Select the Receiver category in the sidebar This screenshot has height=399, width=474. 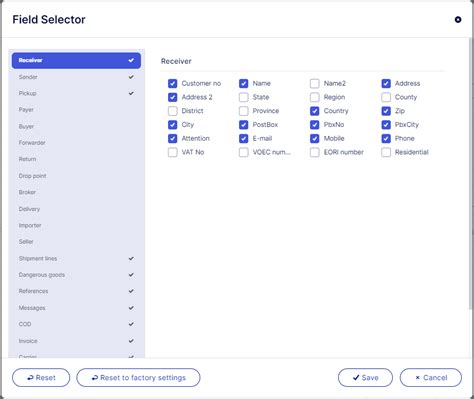click(76, 60)
